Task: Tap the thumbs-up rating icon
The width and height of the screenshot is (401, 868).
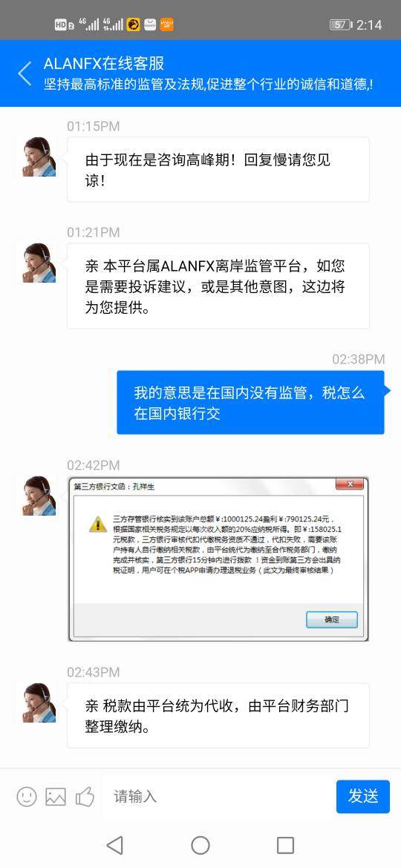Action: (x=85, y=797)
